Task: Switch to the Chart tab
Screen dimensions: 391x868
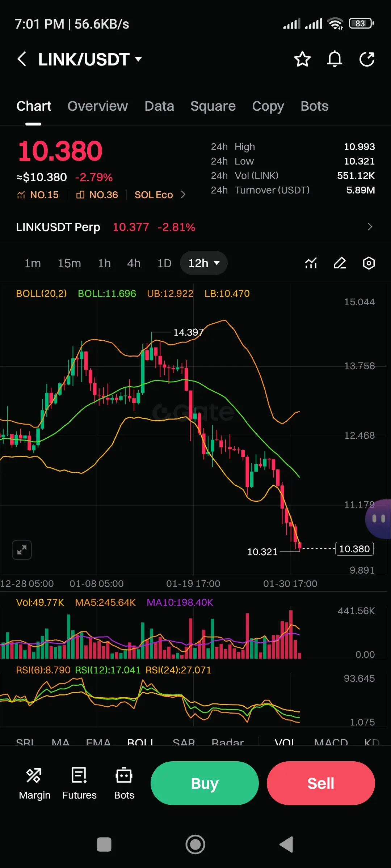Action: (x=34, y=106)
